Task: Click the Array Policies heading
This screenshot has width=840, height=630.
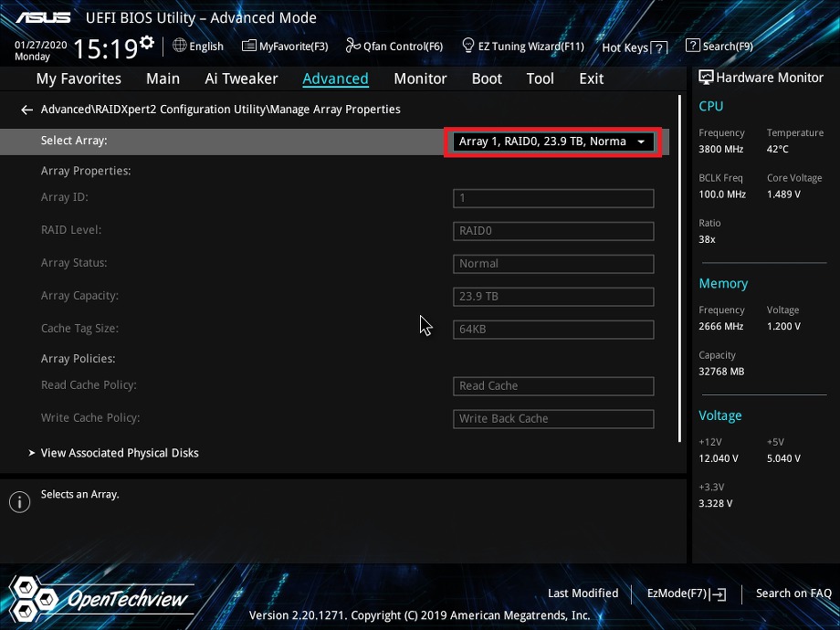Action: (x=79, y=359)
